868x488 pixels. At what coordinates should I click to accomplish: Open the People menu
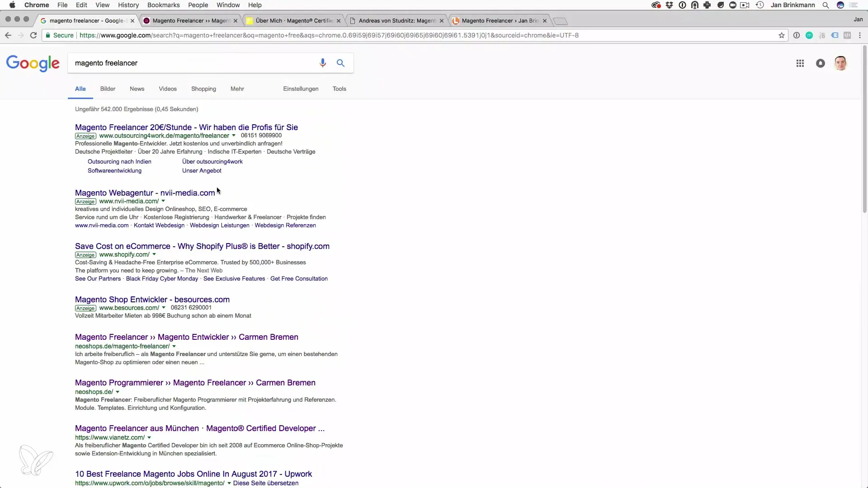point(198,5)
